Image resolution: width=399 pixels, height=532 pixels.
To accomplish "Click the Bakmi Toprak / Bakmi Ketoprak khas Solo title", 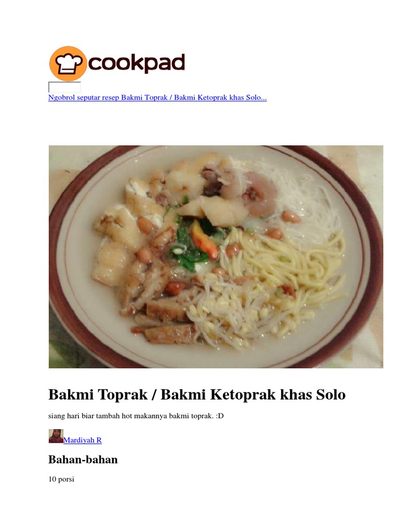I will click(197, 395).
